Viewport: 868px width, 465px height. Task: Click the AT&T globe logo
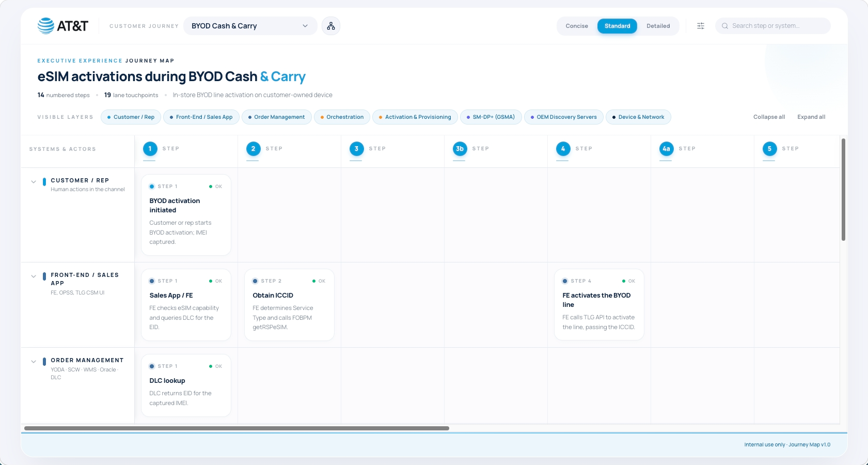(x=46, y=26)
